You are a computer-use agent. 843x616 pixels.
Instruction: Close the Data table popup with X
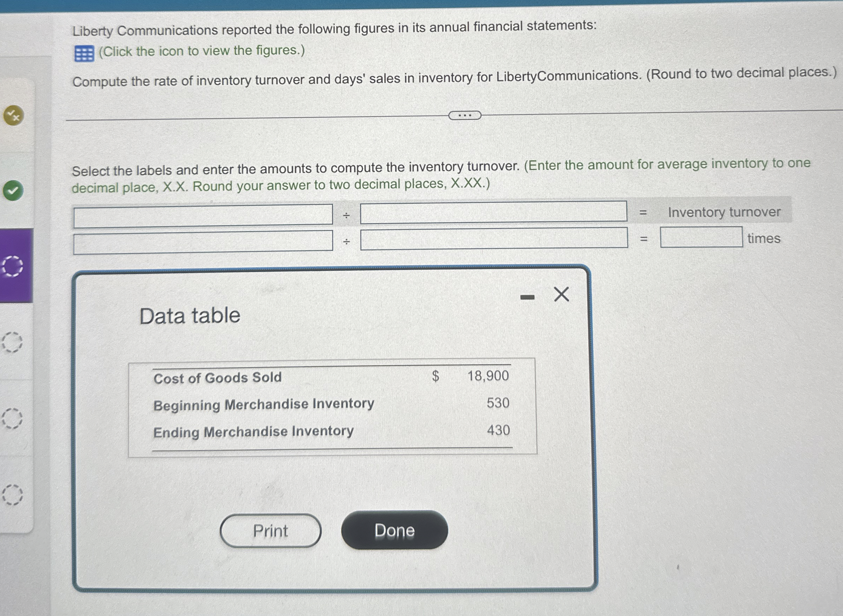561,294
